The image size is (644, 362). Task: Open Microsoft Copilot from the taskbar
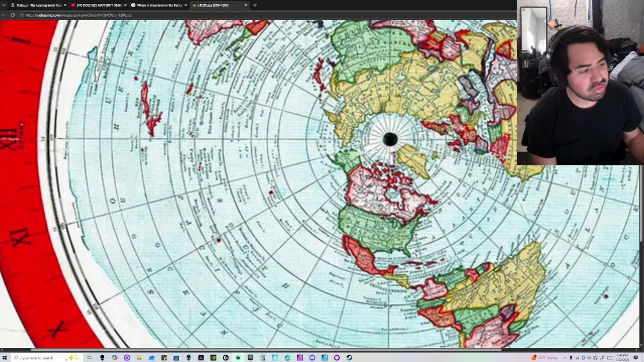click(x=115, y=357)
